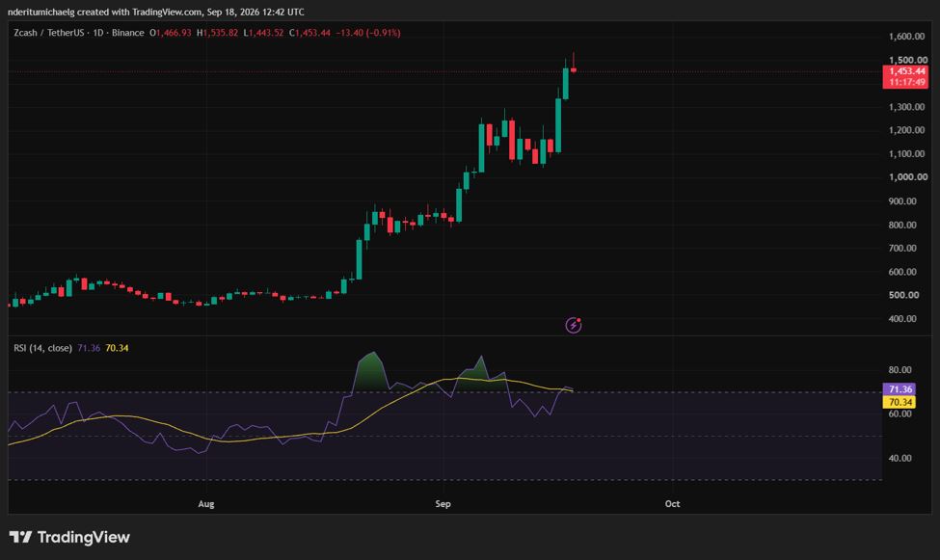Click the 1,500.00 price axis label
The image size is (940, 560).
[907, 60]
